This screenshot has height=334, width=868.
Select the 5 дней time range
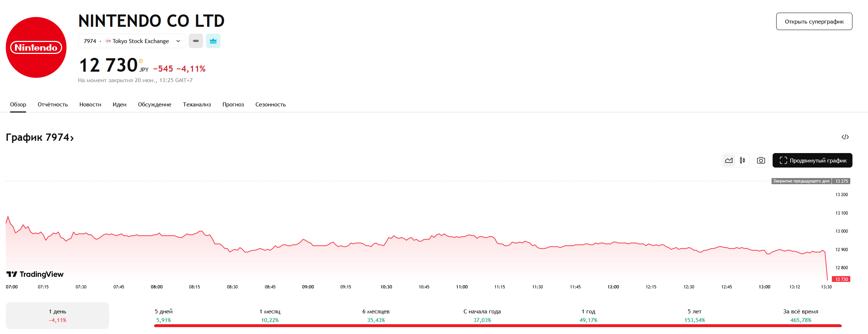click(x=164, y=316)
